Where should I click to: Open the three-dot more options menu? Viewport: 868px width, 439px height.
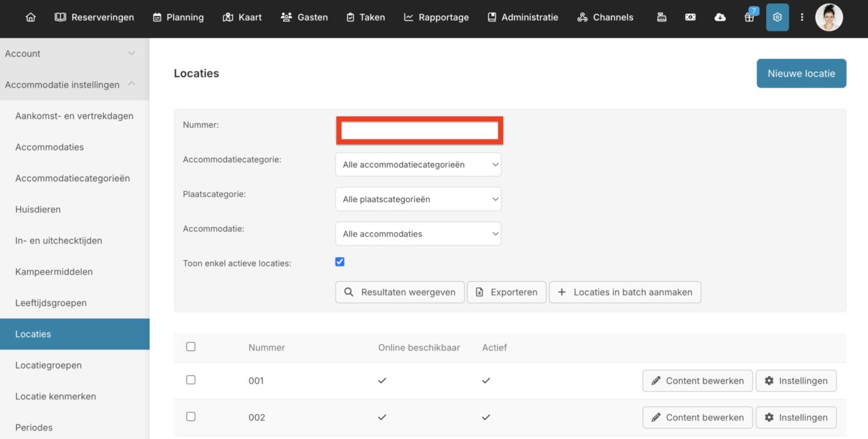tap(802, 17)
